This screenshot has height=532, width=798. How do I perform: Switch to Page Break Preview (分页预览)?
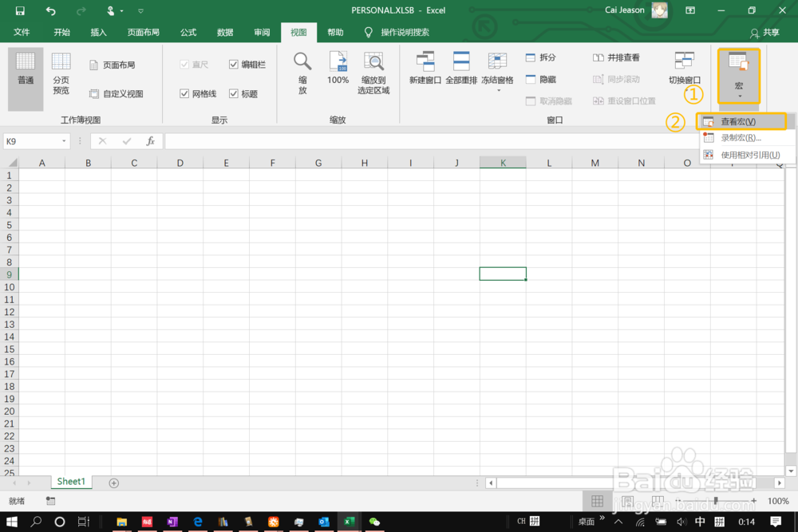(61, 73)
